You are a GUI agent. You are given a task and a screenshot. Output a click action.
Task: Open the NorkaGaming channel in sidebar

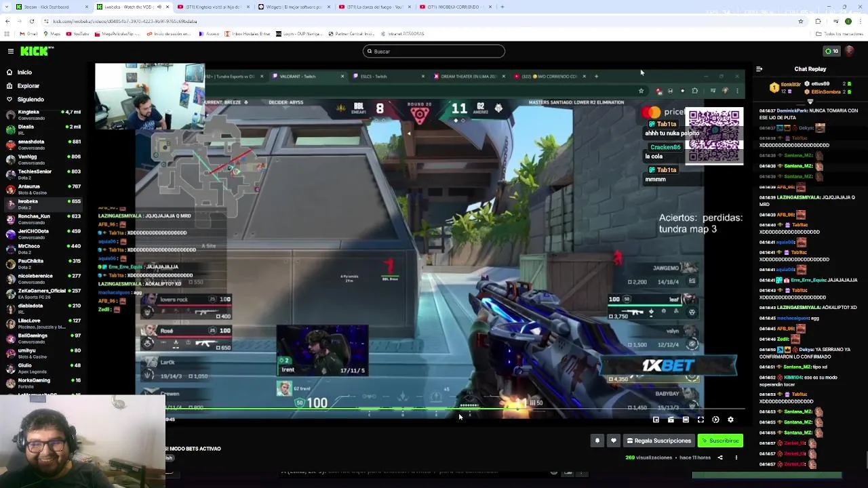click(x=42, y=383)
